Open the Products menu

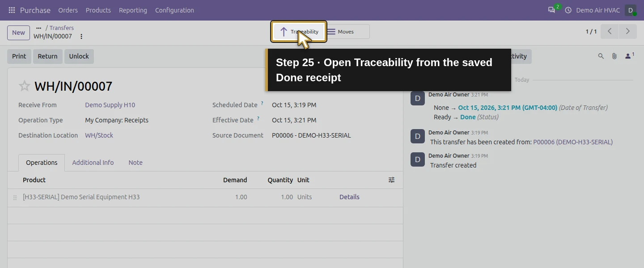coord(98,10)
